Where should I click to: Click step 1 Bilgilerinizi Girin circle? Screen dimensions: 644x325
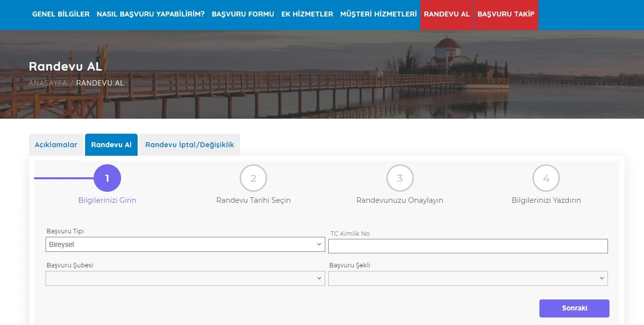[107, 178]
